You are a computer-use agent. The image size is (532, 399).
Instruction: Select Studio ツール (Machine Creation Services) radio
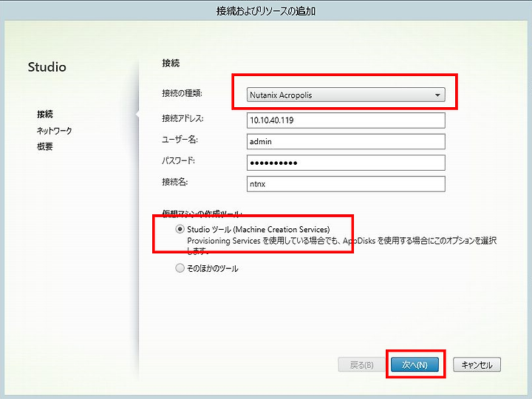coord(180,229)
